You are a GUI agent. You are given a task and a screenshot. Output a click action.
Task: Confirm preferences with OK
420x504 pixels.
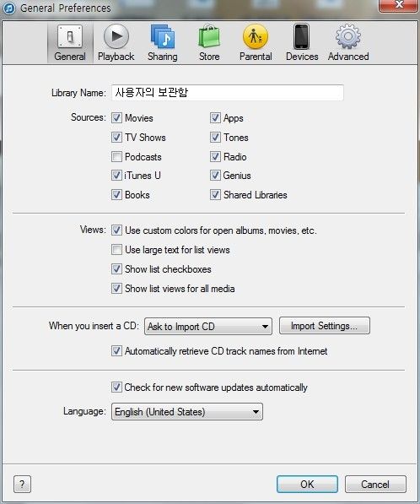(307, 484)
